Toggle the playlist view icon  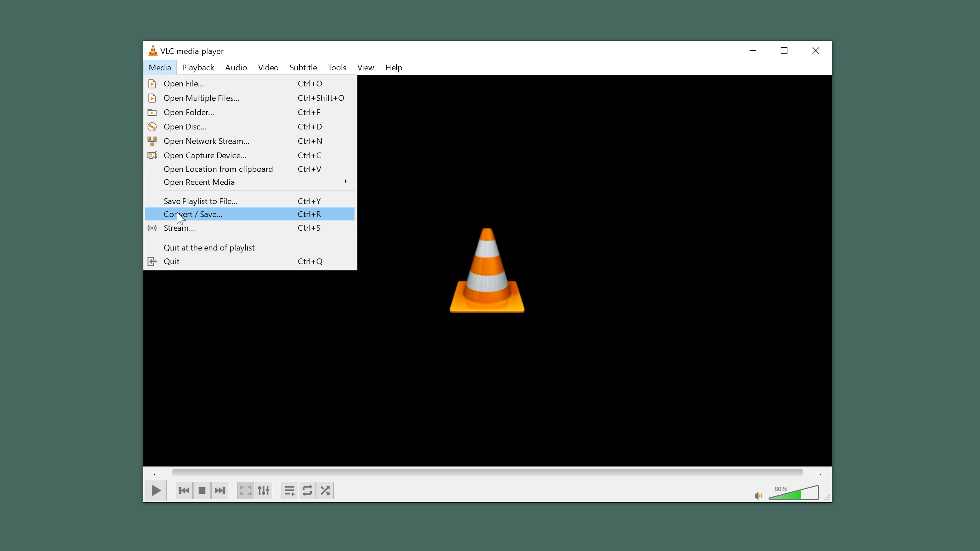[x=289, y=491]
